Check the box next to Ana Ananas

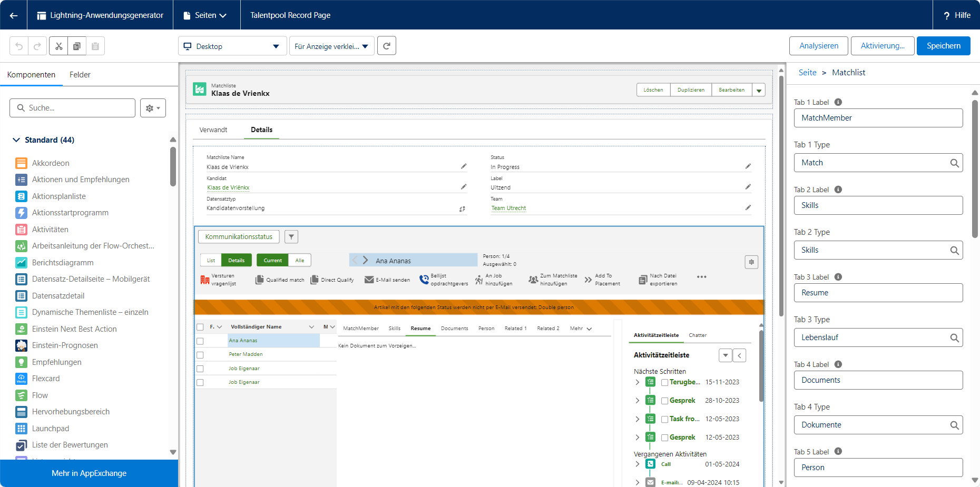(x=200, y=341)
